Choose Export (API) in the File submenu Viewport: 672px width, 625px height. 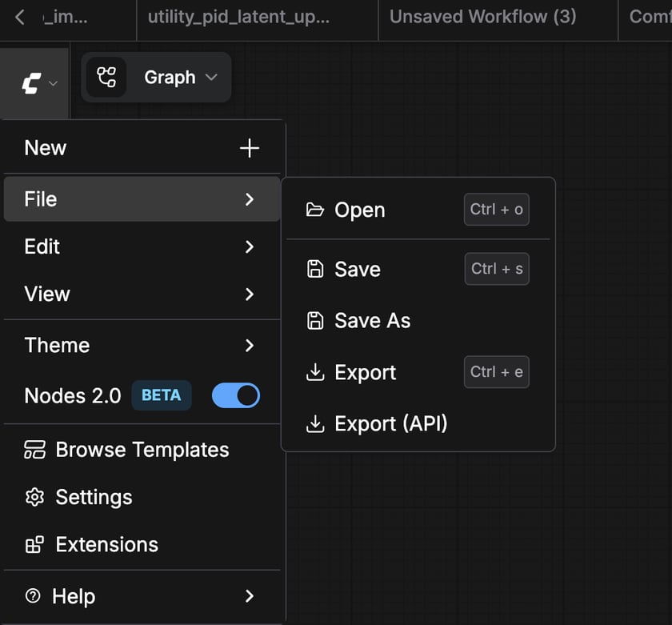(x=418, y=423)
